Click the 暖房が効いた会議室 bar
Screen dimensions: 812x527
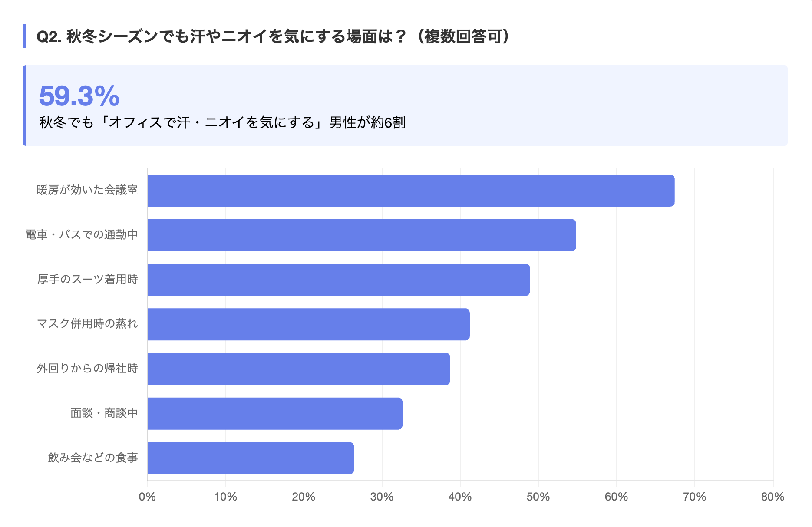[x=411, y=191]
